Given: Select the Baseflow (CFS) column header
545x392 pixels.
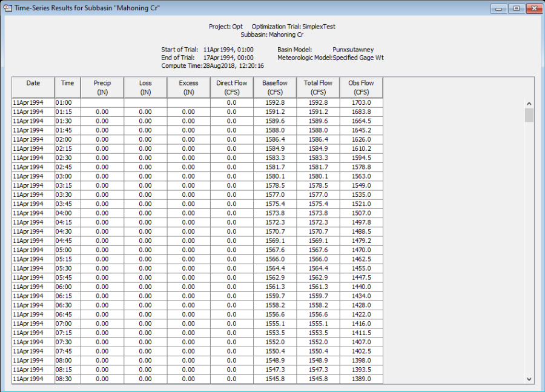Looking at the screenshot, I should (x=275, y=87).
